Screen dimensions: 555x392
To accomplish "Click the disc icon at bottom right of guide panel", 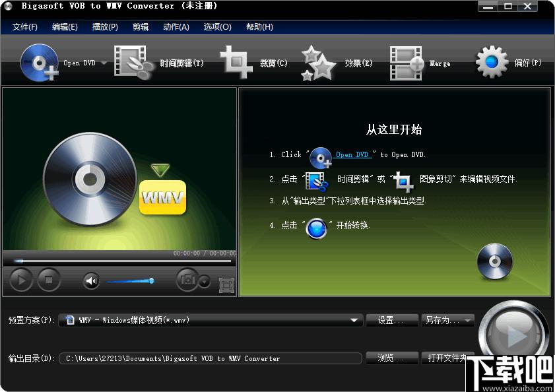I will point(494,261).
